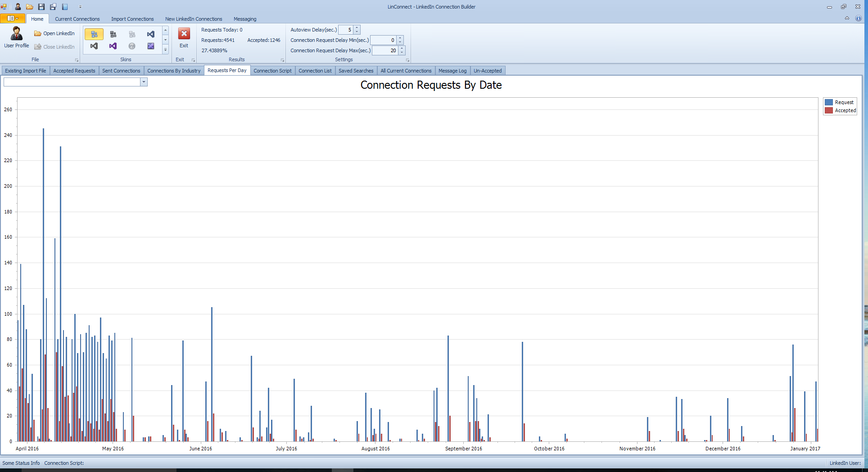Move the Skins gallery up one row
This screenshot has height=472, width=868.
point(166,30)
